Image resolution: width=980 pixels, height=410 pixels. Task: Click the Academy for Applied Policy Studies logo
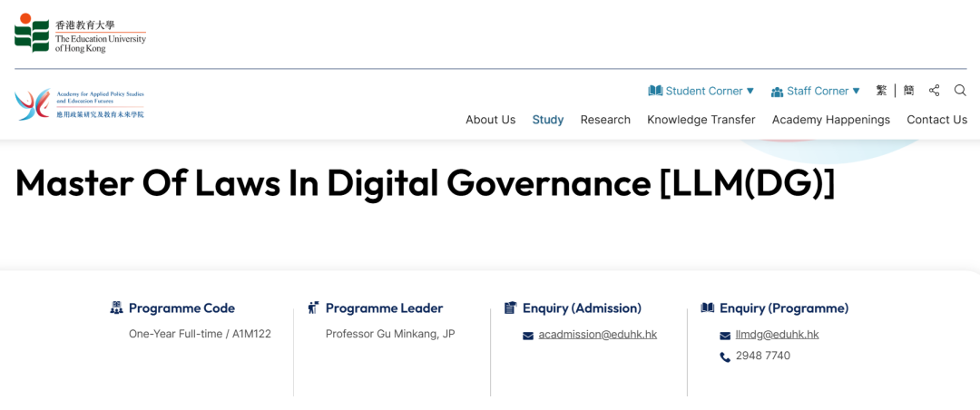[80, 104]
